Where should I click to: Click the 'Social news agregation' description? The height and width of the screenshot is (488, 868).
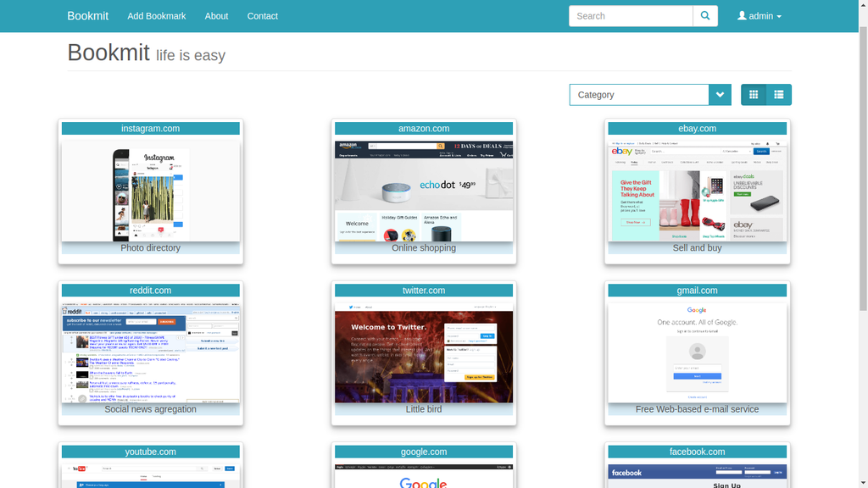151,409
